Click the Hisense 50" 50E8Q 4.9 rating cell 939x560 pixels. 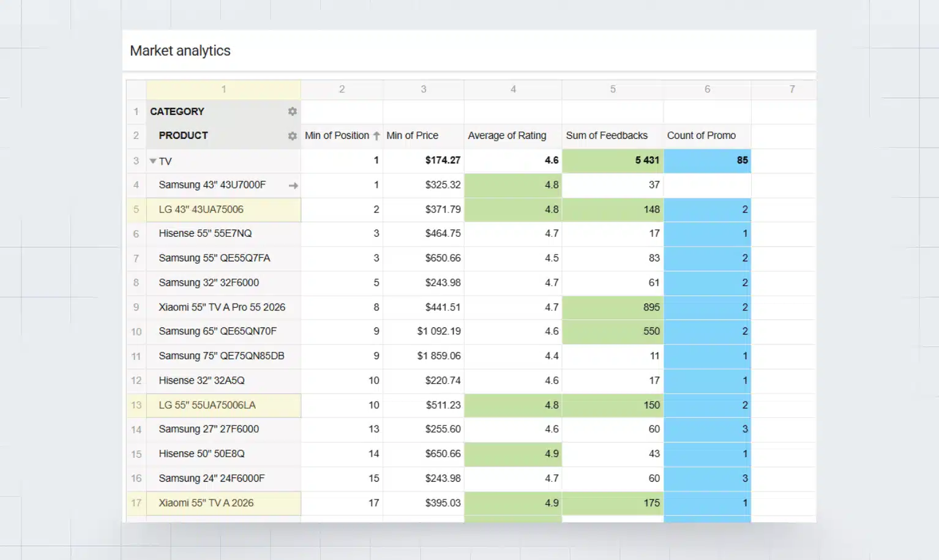coord(513,454)
